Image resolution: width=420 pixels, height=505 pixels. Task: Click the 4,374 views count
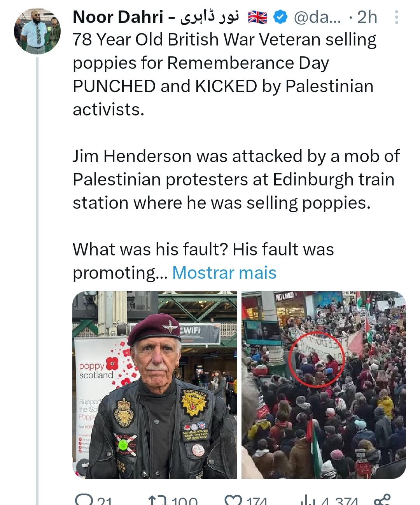(339, 502)
